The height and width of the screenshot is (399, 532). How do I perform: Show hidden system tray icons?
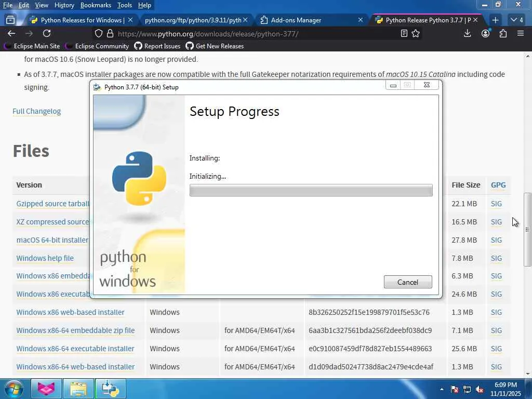[442, 389]
